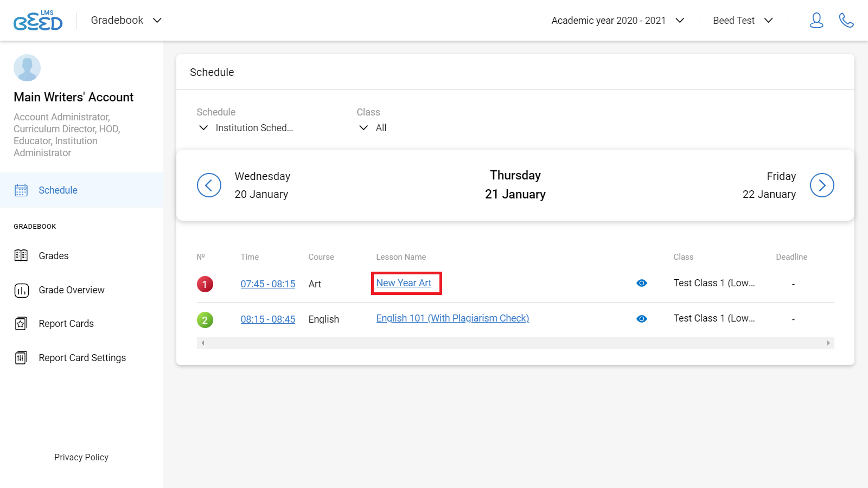Image resolution: width=868 pixels, height=488 pixels.
Task: Open the 08:15 - 08:45 time link
Action: (268, 319)
